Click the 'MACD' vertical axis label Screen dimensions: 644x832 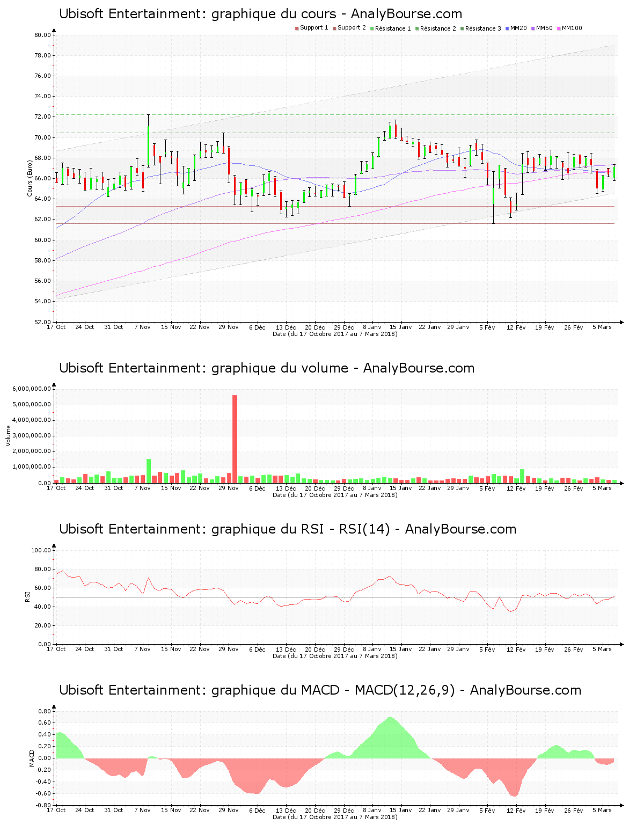[x=32, y=758]
